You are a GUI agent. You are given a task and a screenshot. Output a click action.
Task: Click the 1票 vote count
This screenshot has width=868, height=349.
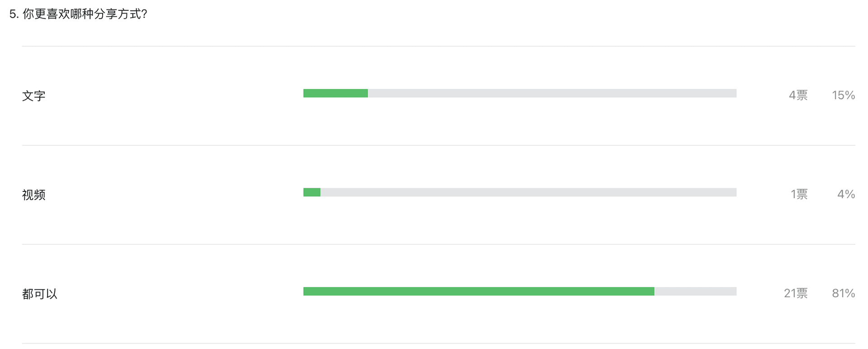click(799, 194)
